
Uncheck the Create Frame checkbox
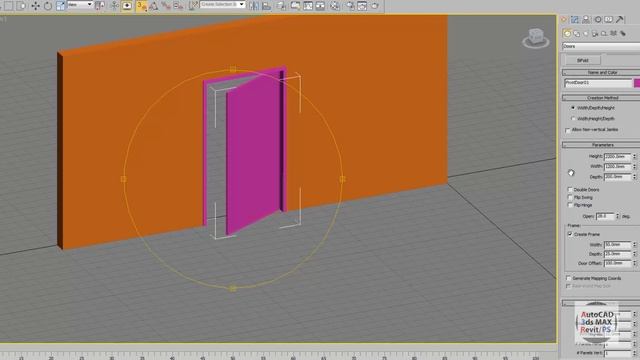coord(570,234)
